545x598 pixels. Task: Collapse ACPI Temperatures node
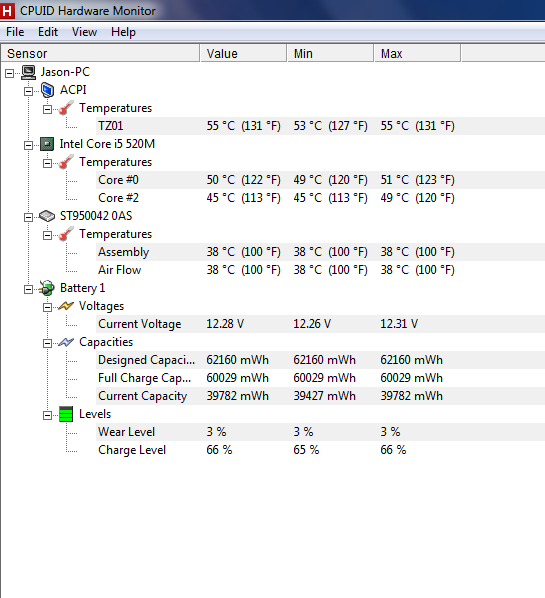(48, 110)
